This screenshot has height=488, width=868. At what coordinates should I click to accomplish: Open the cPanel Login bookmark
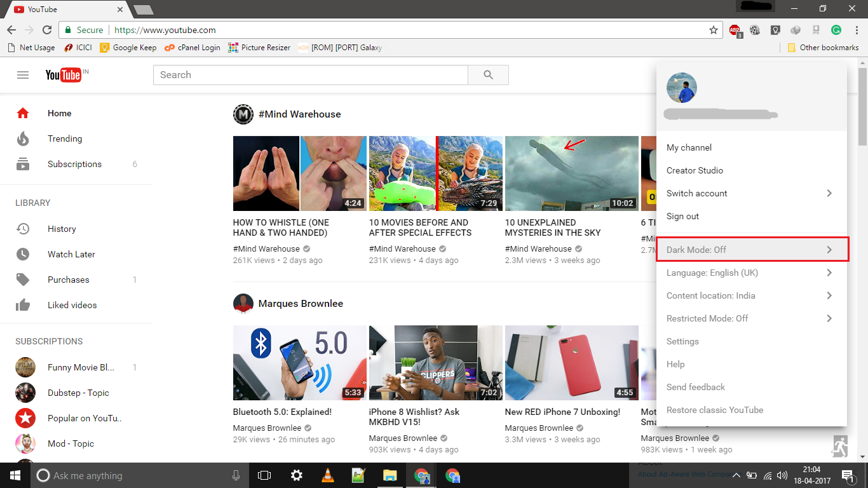(x=192, y=48)
